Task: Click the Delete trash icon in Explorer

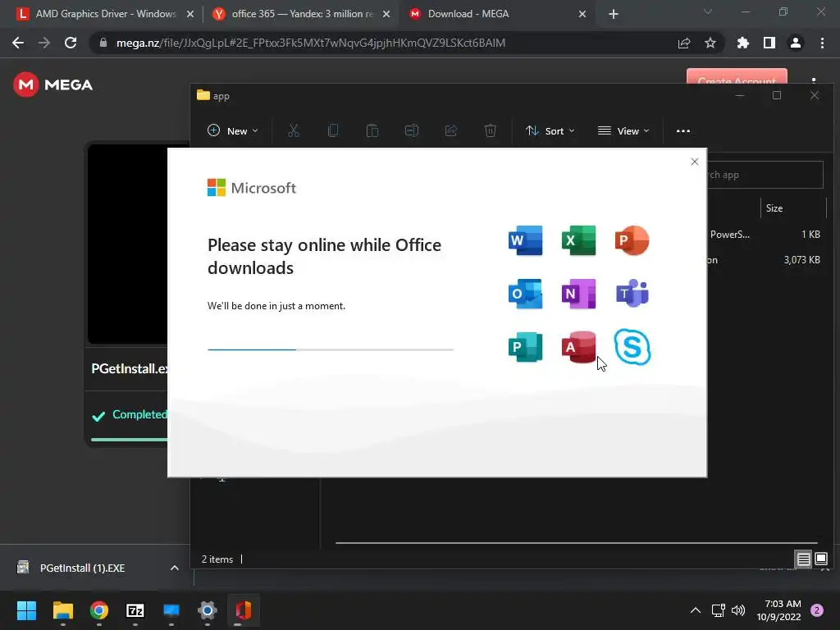Action: 491,130
